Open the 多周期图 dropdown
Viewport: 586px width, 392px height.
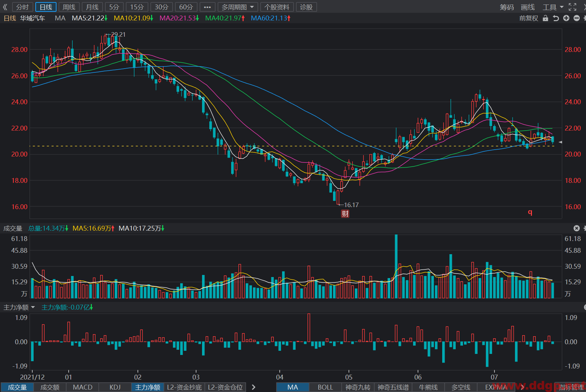pos(238,7)
